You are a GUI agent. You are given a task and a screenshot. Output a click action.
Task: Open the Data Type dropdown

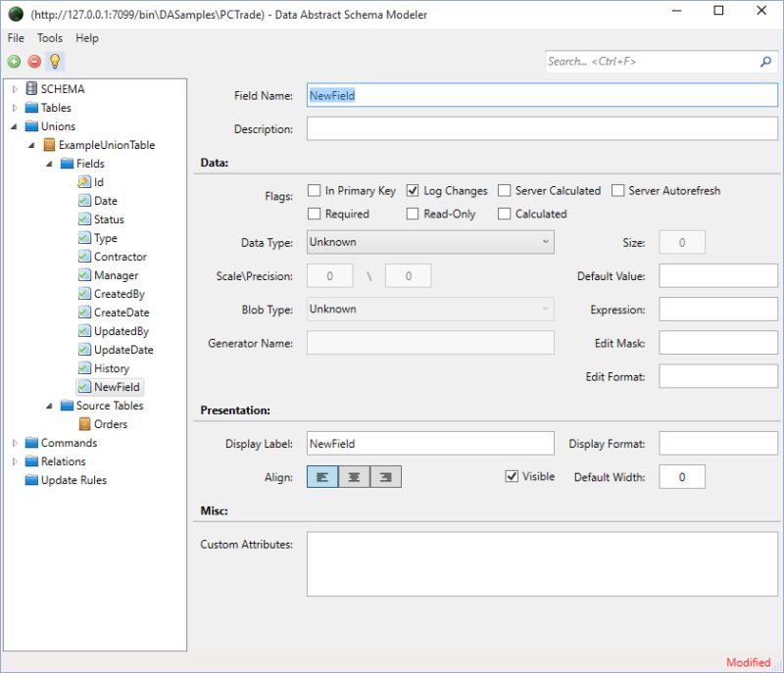(x=430, y=242)
